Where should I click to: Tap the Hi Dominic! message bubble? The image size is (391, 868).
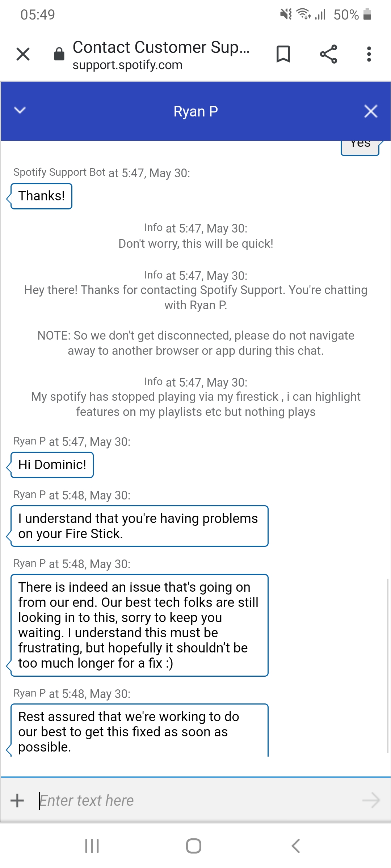coord(52,465)
